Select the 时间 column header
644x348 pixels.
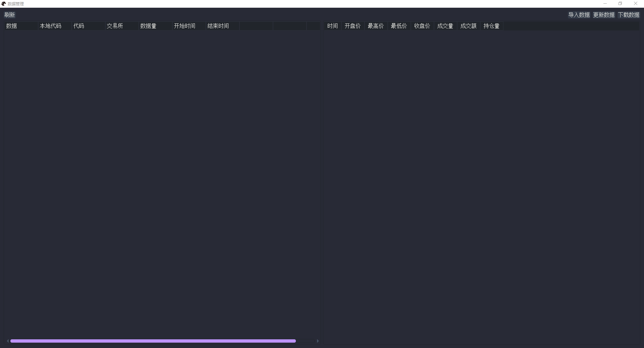(x=332, y=26)
